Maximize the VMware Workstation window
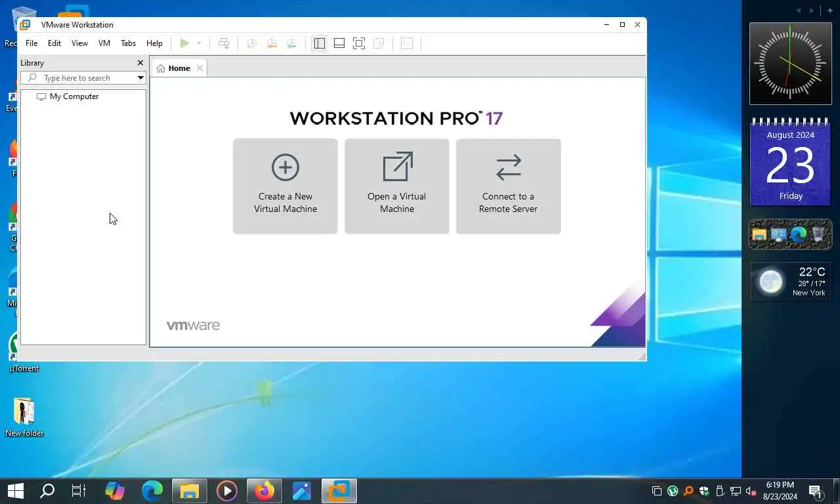 pyautogui.click(x=622, y=25)
